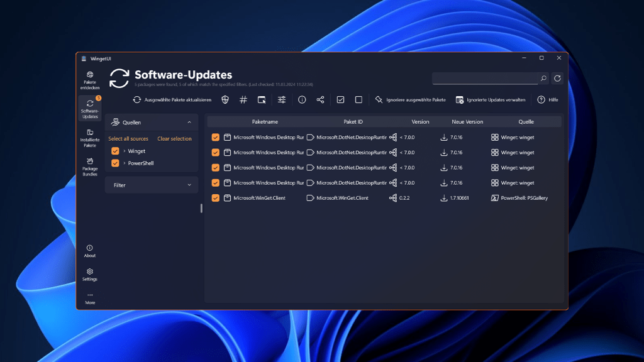Screen dimensions: 644x362
Task: Click the Quellen hand icon
Action: [x=115, y=123]
